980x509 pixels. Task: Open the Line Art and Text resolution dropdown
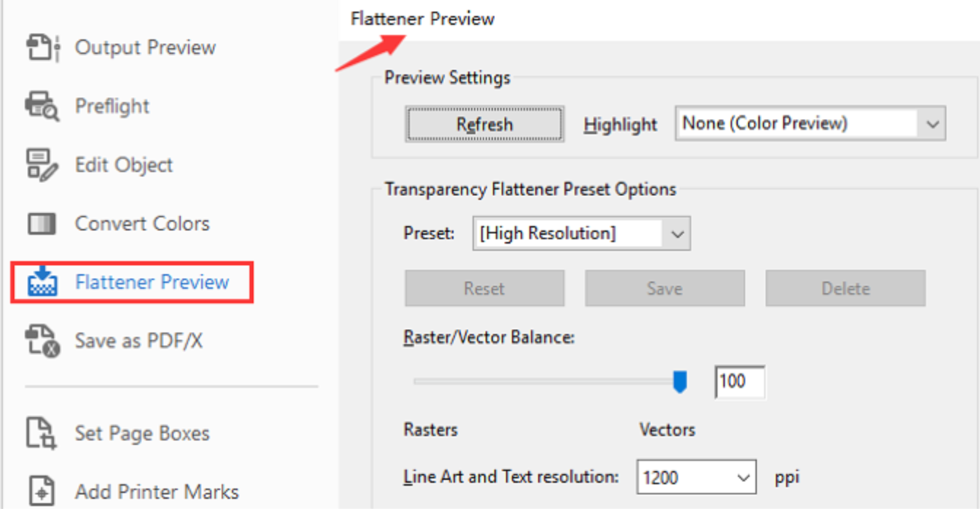click(696, 477)
